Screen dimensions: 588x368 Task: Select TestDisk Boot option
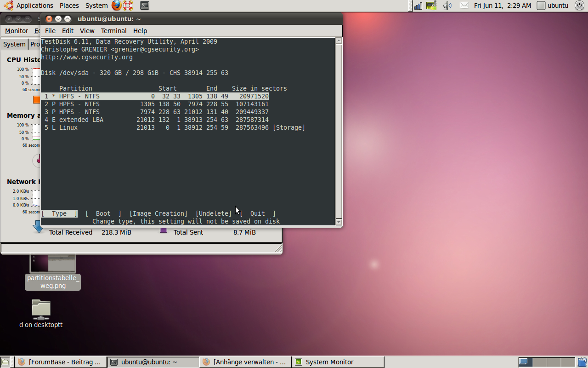point(103,213)
